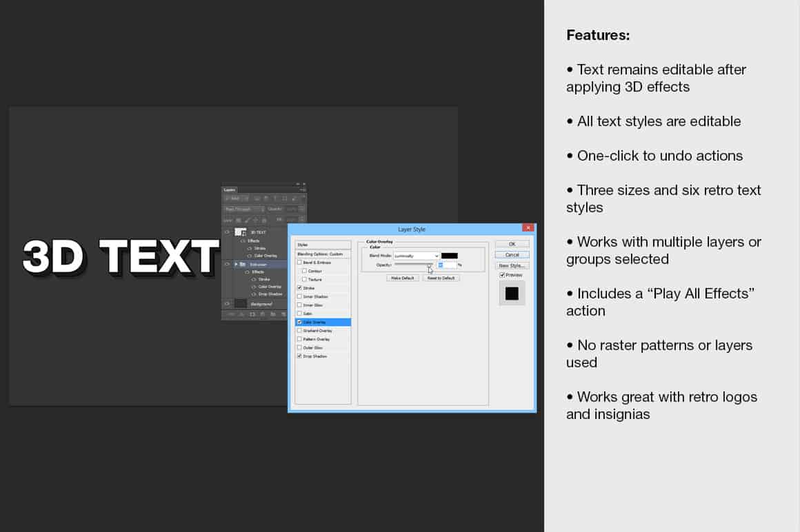Screen dimensions: 800x532
Task: Uncheck Drop Shadow in Layer Style list
Action: [x=299, y=356]
